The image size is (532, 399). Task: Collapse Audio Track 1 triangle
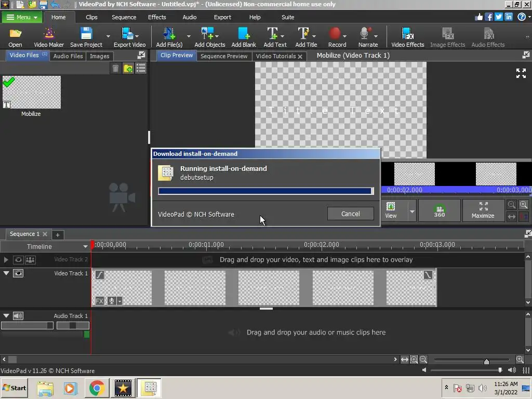6,316
